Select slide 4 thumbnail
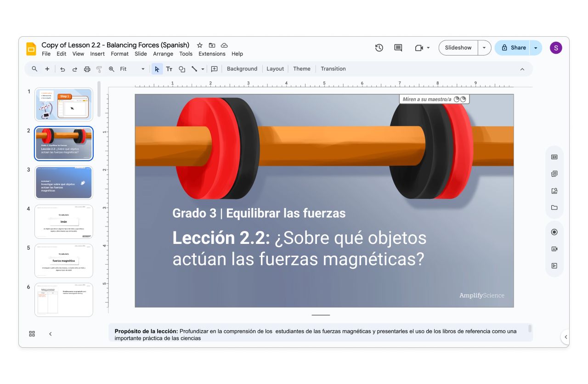Viewport: 588px width, 384px height. 63,221
